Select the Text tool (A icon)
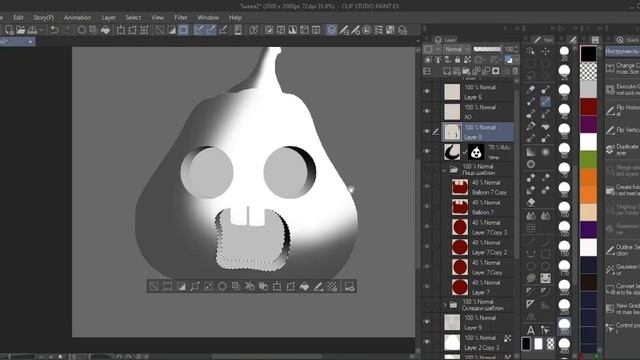 tap(530, 329)
